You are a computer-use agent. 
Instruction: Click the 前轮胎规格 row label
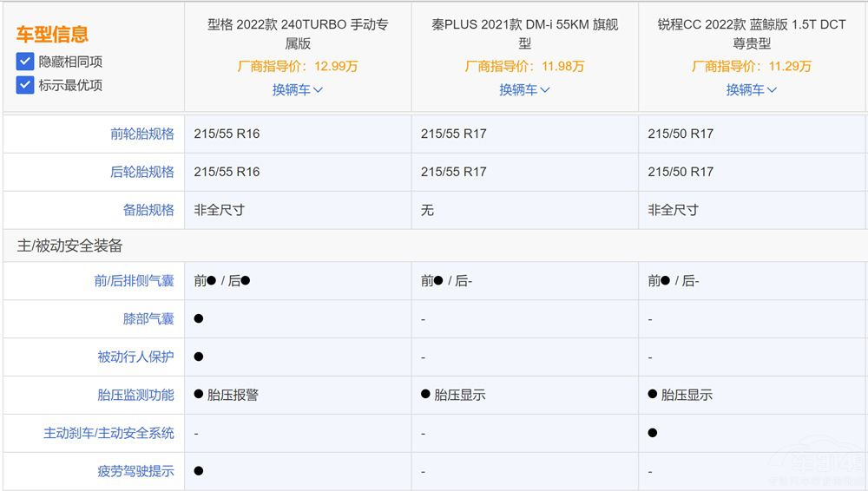tap(141, 134)
